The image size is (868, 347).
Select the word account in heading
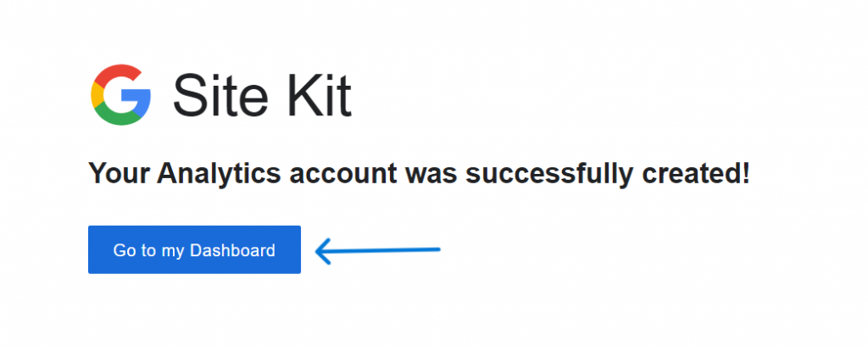pyautogui.click(x=342, y=174)
